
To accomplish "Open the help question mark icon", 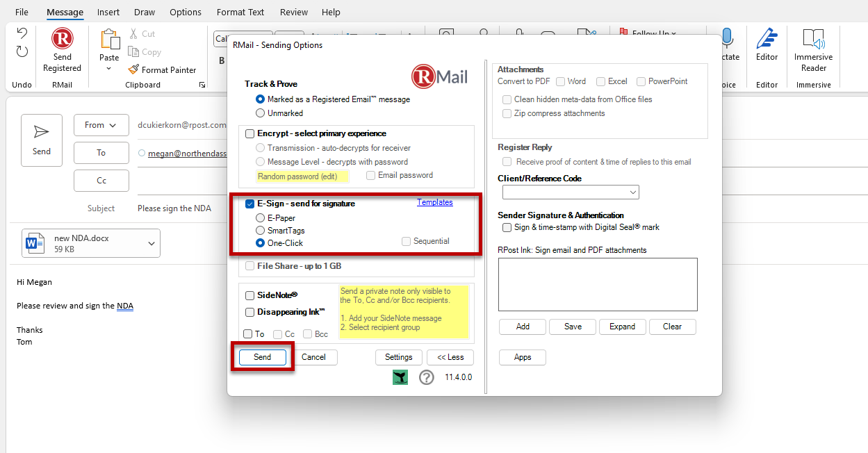I will [427, 377].
